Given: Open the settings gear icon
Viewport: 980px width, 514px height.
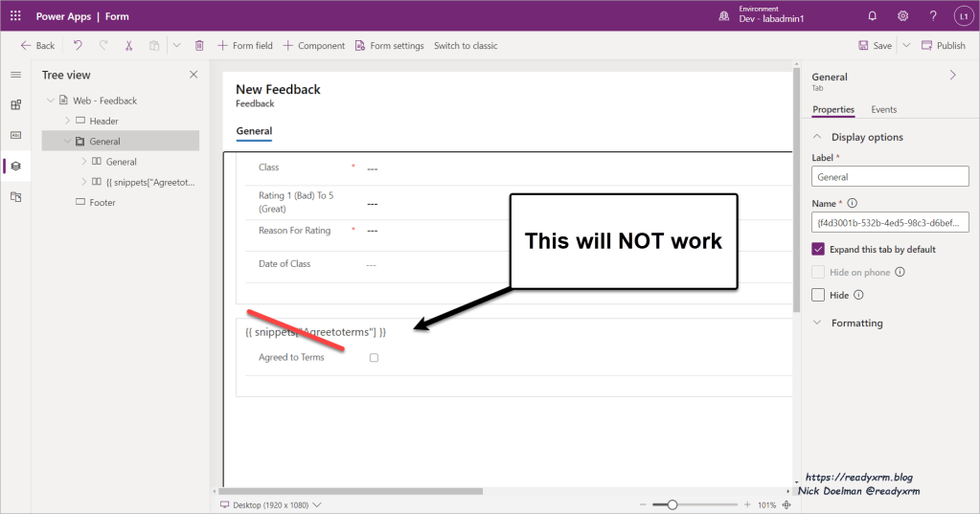Looking at the screenshot, I should (x=902, y=16).
